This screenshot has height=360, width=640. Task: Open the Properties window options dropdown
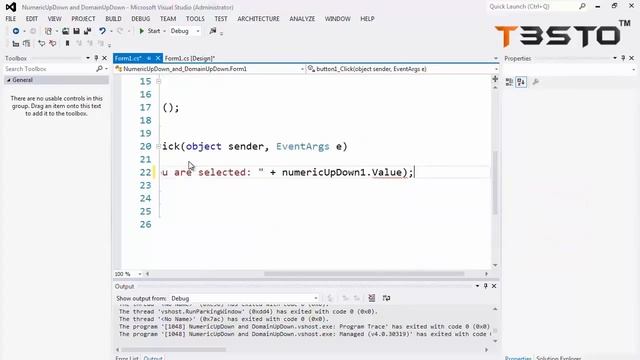click(x=615, y=58)
